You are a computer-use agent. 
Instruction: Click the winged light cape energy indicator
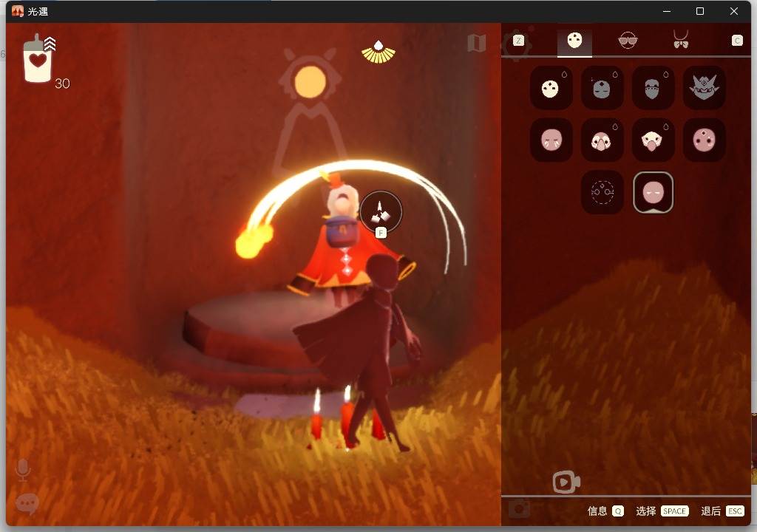click(378, 52)
